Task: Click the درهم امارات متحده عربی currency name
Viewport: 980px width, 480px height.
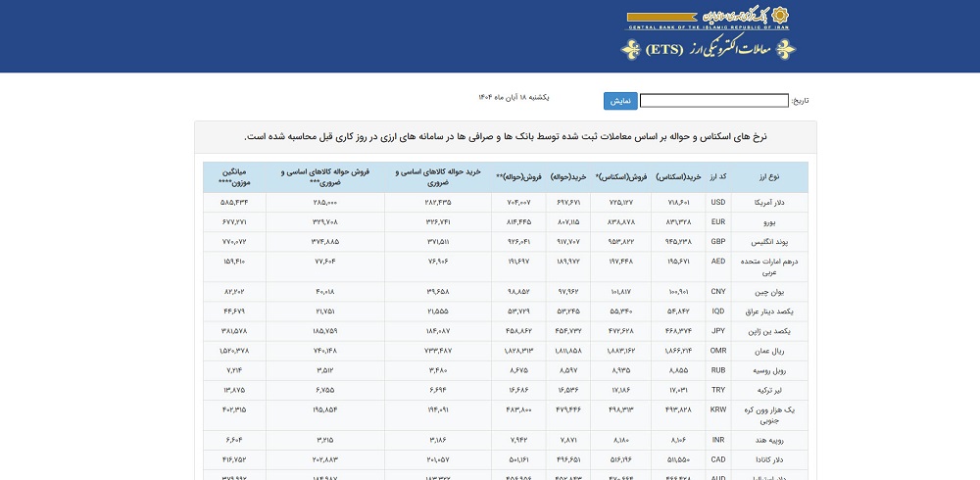Action: (768, 266)
